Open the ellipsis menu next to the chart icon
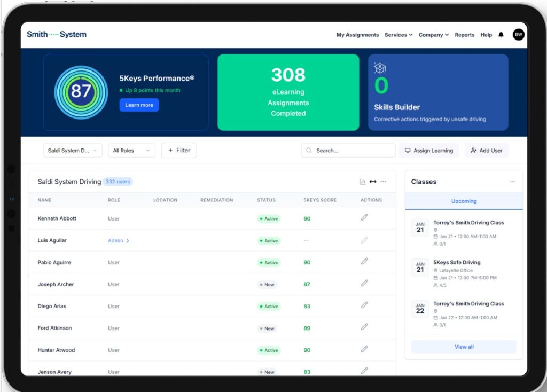Screen dimensions: 547x392 point(384,182)
